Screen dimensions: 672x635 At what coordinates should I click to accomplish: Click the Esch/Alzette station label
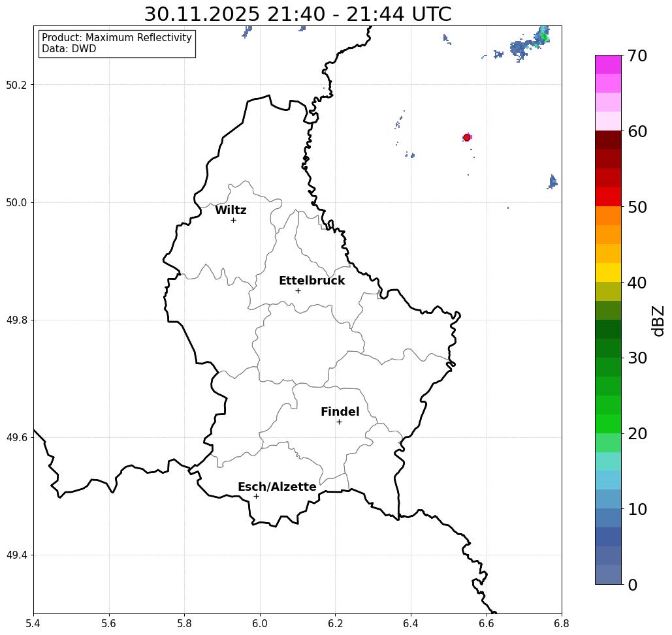pos(277,487)
